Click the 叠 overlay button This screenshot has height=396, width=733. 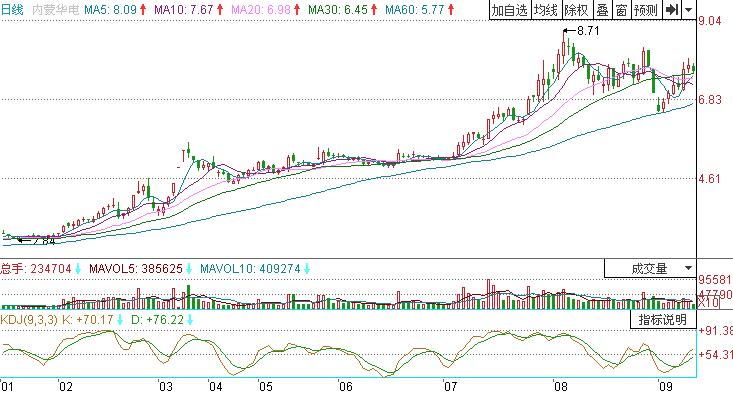[x=603, y=10]
